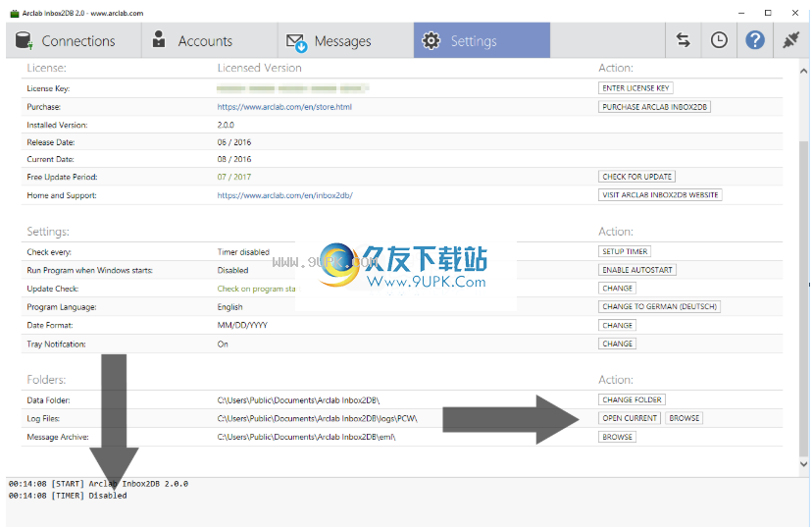Open the inbox2db support website link
The image size is (812, 530).
click(284, 195)
